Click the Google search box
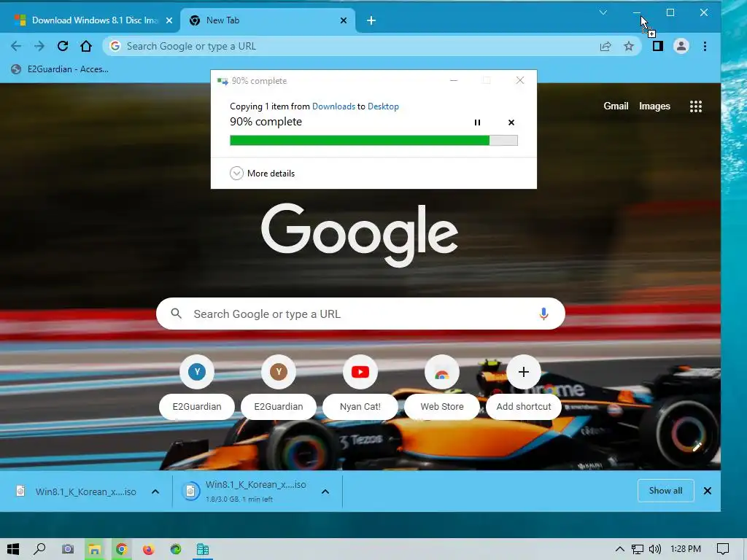The image size is (747, 560). 360,314
